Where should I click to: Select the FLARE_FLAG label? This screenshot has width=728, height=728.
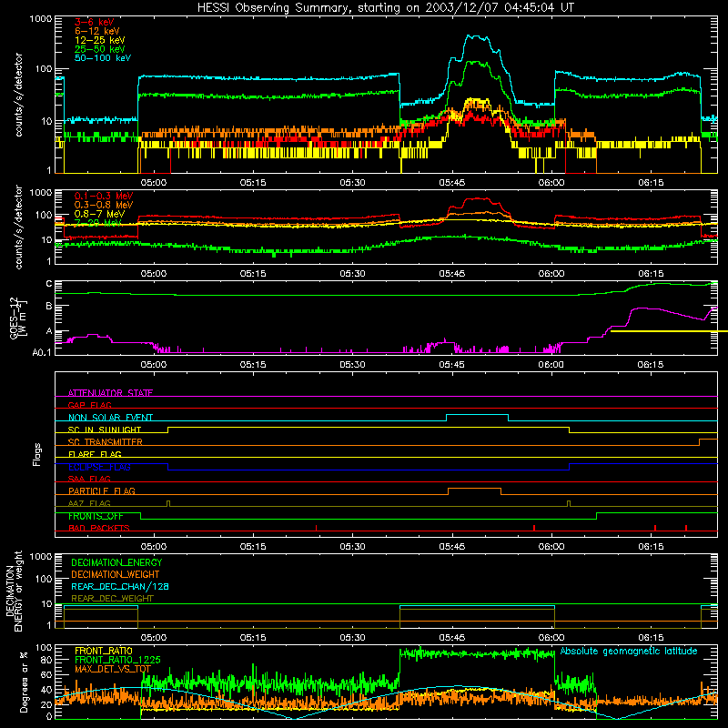click(95, 454)
